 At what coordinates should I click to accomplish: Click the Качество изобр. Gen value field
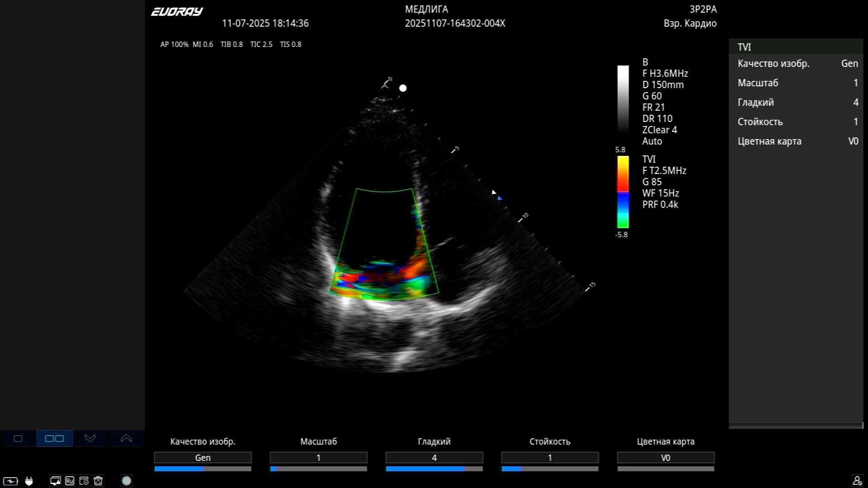coord(203,458)
